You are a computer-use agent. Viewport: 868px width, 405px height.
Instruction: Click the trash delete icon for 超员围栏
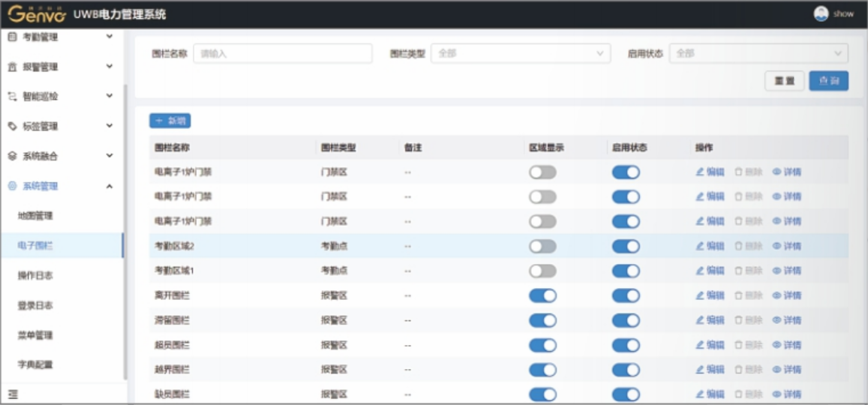[x=738, y=345]
